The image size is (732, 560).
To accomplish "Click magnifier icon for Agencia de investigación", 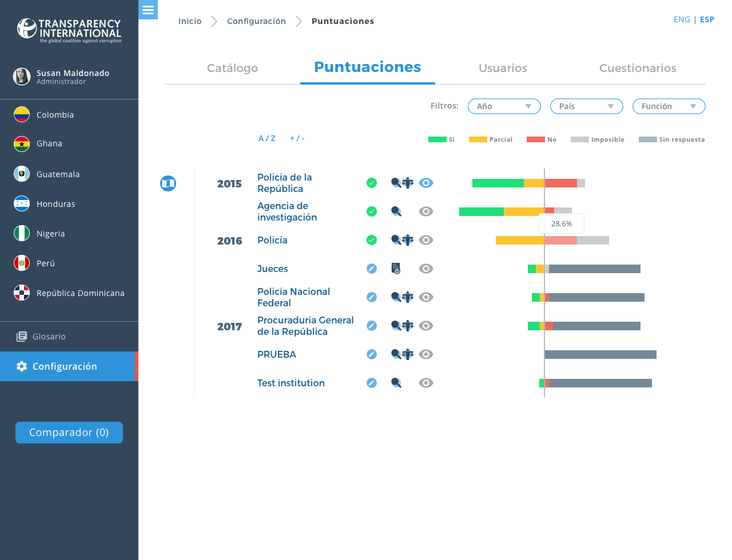I will coord(396,211).
